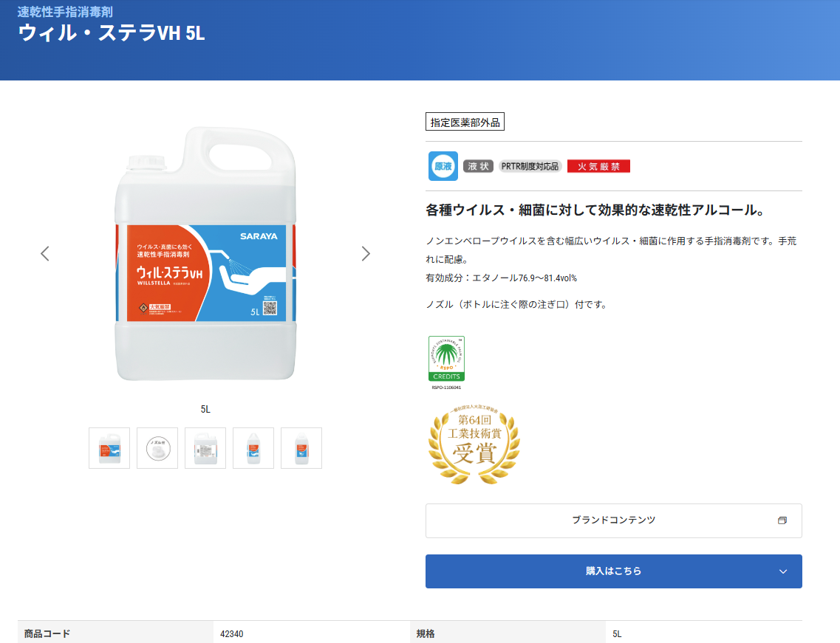Viewport: 840px width, 643px height.
Task: Expand the 購入はこちら chevron arrow
Action: (783, 571)
